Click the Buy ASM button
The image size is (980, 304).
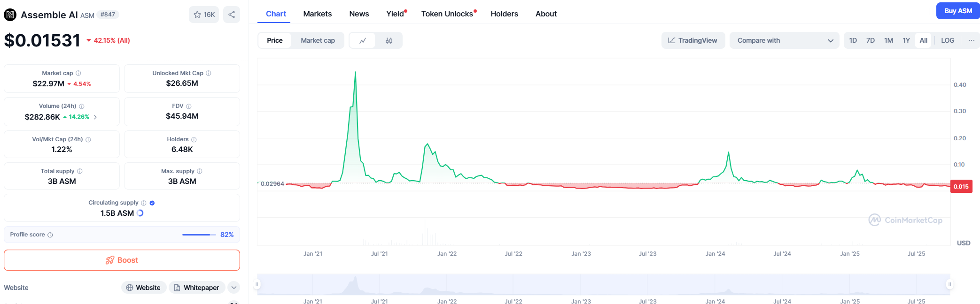click(x=957, y=11)
